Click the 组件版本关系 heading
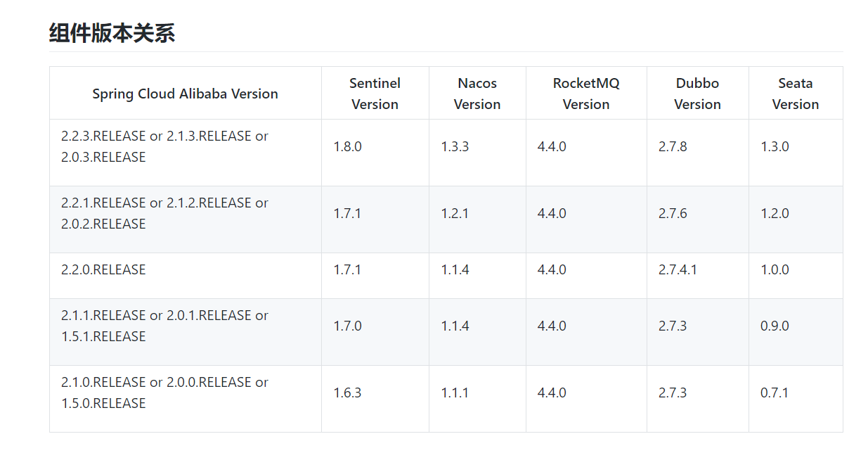868x453 pixels. [112, 33]
